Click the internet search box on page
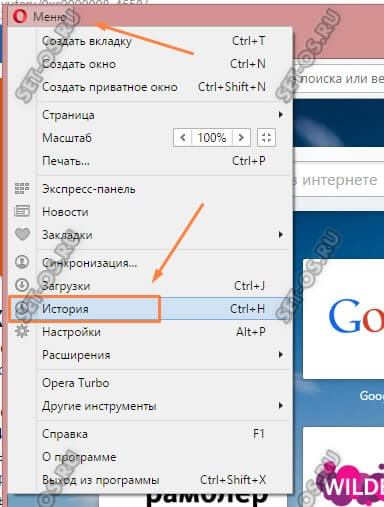This screenshot has height=507, width=384. 338,180
